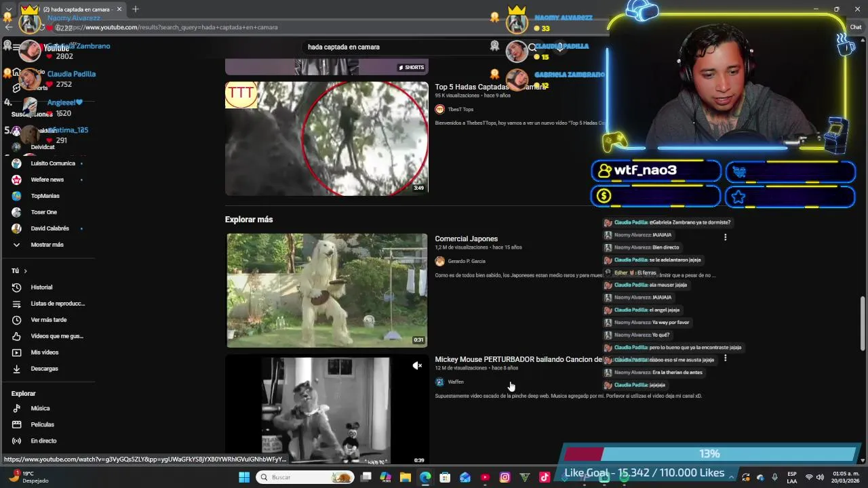The height and width of the screenshot is (488, 868).
Task: Select the hada captada en camara tab
Action: pyautogui.click(x=71, y=9)
